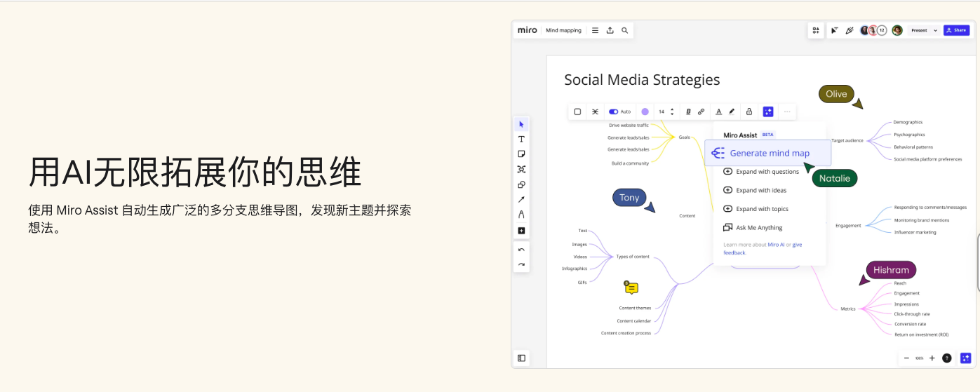Select the Content calendar node
Screen dimensions: 980x392
[634, 320]
